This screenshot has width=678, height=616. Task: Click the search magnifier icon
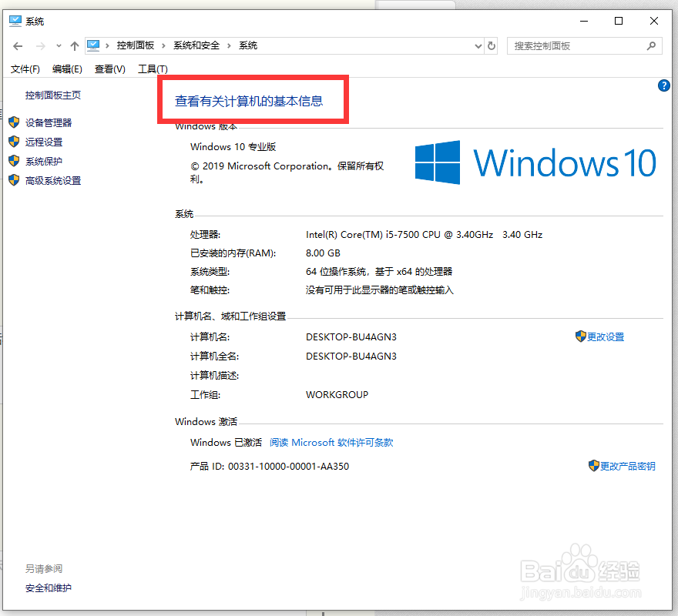(651, 46)
